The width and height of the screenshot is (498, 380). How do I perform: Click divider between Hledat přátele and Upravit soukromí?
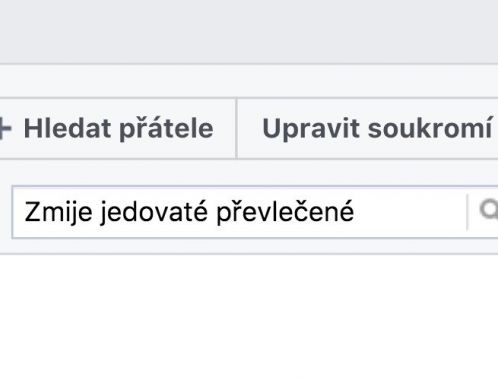pos(236,128)
